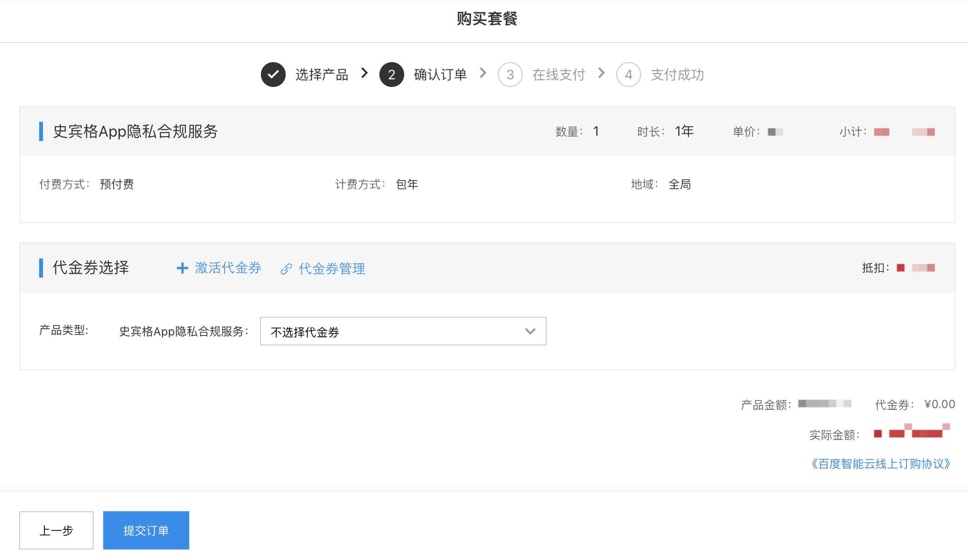Click the 激活代金券 link
Screen dimensions: 968x560
228,268
